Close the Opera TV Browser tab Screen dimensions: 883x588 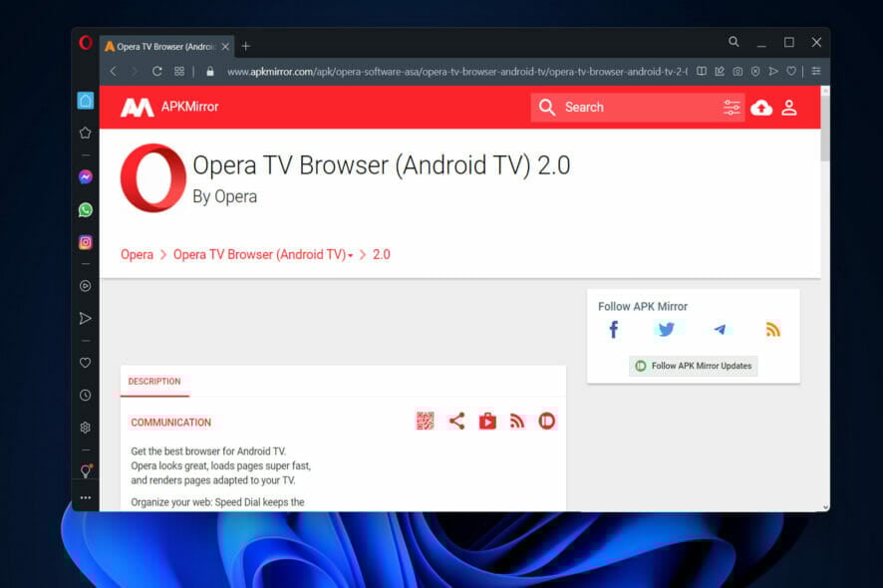coord(225,47)
